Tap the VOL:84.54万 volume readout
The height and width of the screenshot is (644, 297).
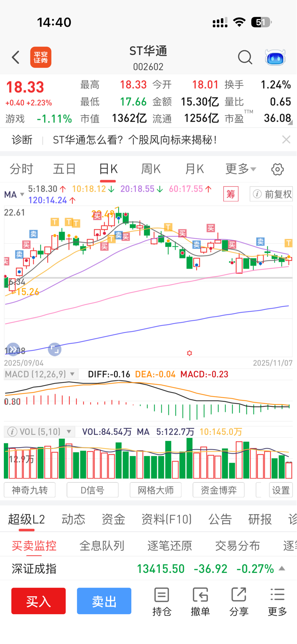[x=107, y=432]
